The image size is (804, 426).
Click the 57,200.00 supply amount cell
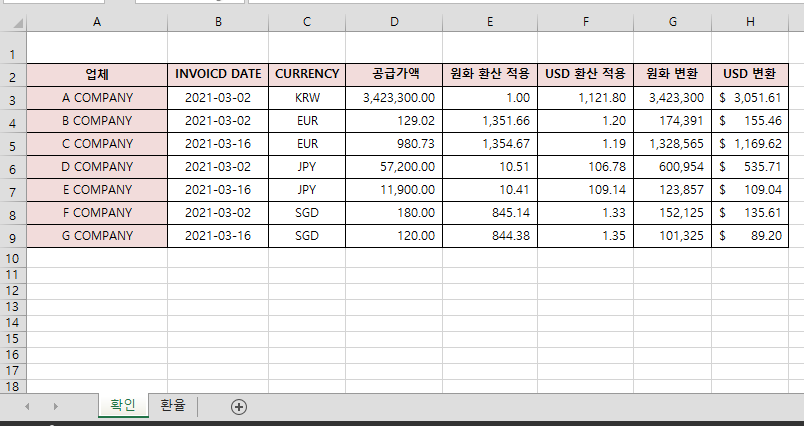point(394,167)
